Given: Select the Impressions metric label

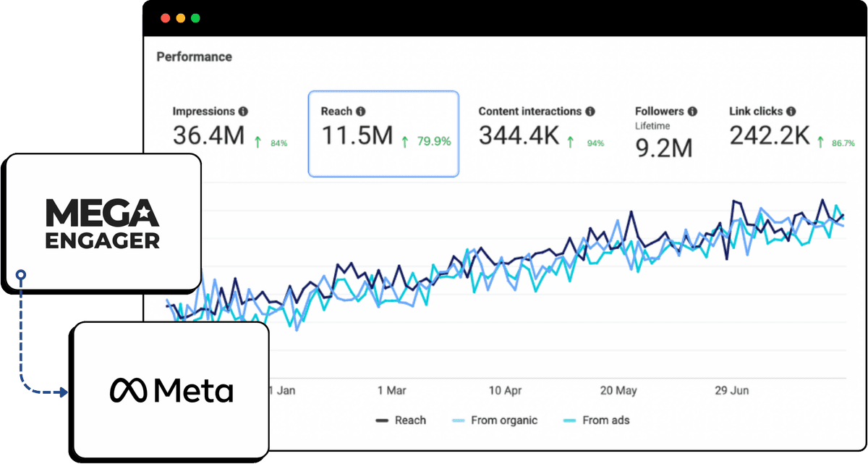Looking at the screenshot, I should 204,111.
